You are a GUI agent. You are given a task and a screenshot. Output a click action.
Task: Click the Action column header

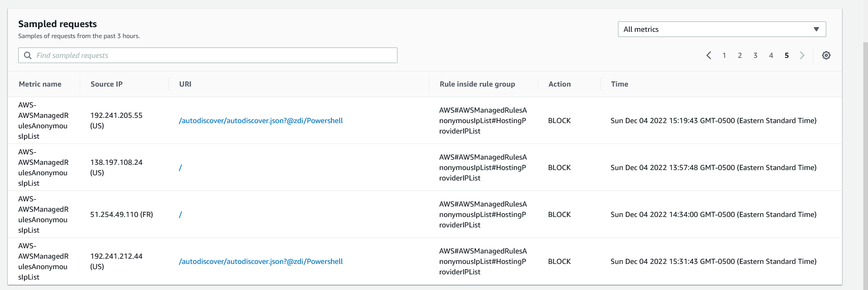click(x=560, y=84)
